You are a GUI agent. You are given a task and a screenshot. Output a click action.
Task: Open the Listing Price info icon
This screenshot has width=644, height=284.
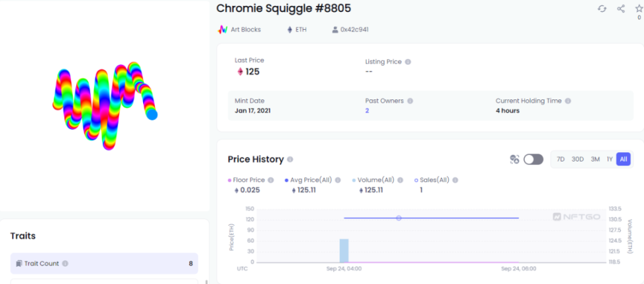click(x=408, y=62)
